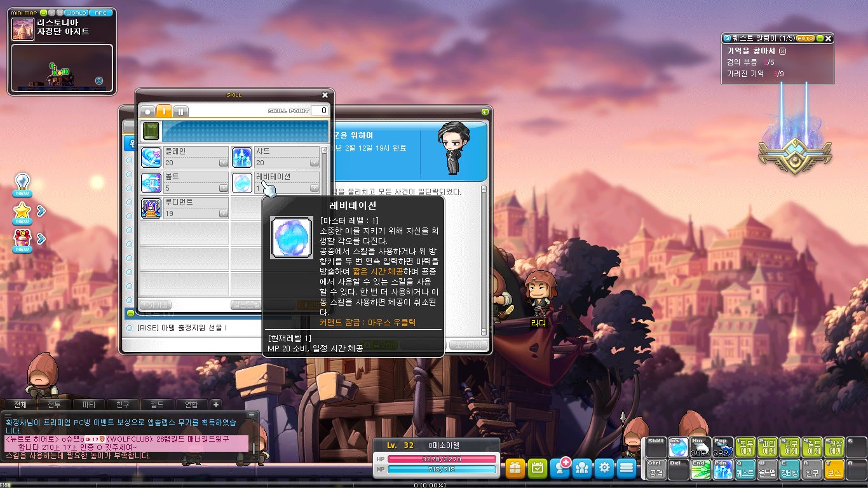Click the 장비창 E shortcut button
This screenshot has width=868, height=488.
point(789,469)
